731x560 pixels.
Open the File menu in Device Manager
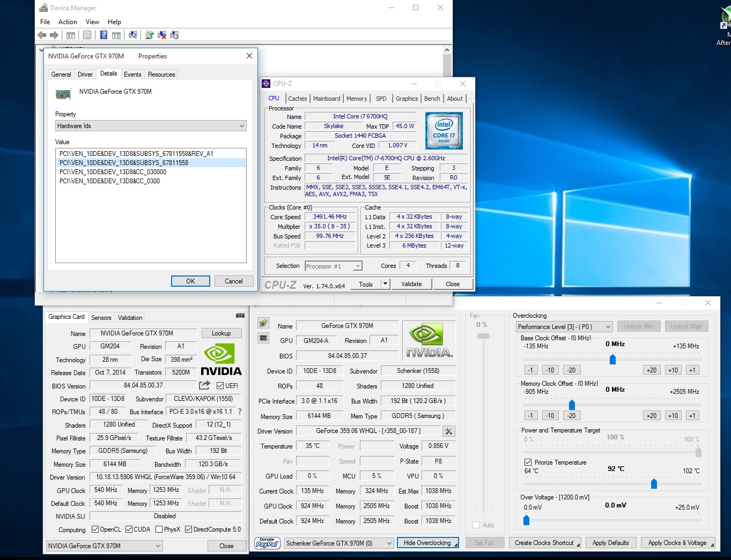45,22
